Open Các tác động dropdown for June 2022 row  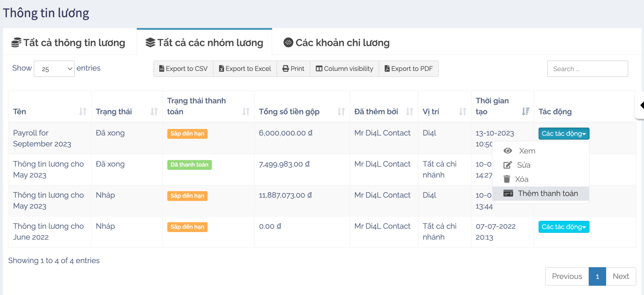pos(563,227)
